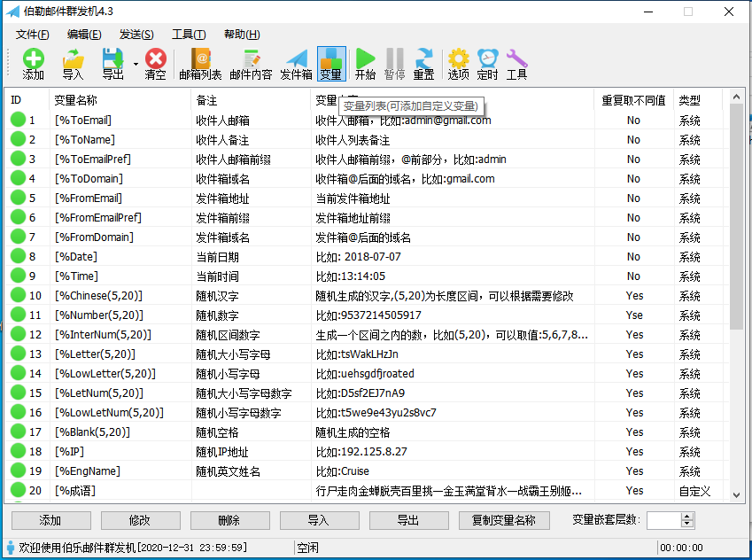The height and width of the screenshot is (560, 752).
Task: Click the vertical scrollbar thumb of the variable list
Action: pos(736,217)
